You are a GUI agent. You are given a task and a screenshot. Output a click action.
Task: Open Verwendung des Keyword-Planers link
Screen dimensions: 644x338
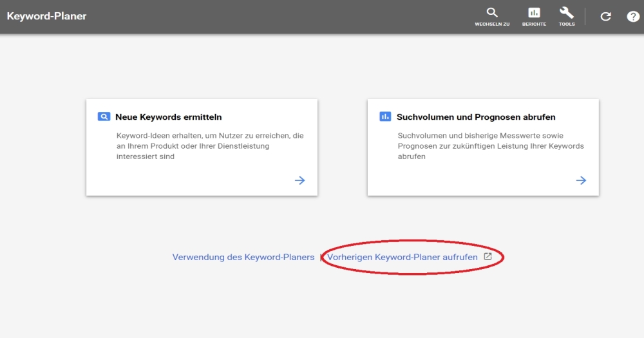(x=243, y=257)
